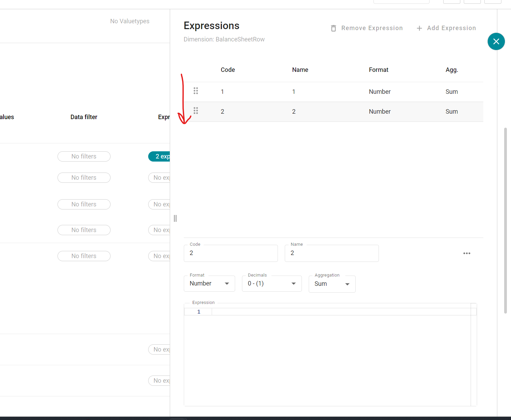This screenshot has width=511, height=420.
Task: Open the three-dot more options menu
Action: [467, 253]
